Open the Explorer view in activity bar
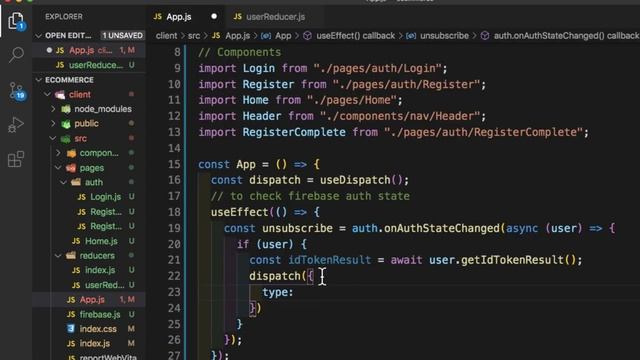The image size is (640, 360). [x=16, y=20]
